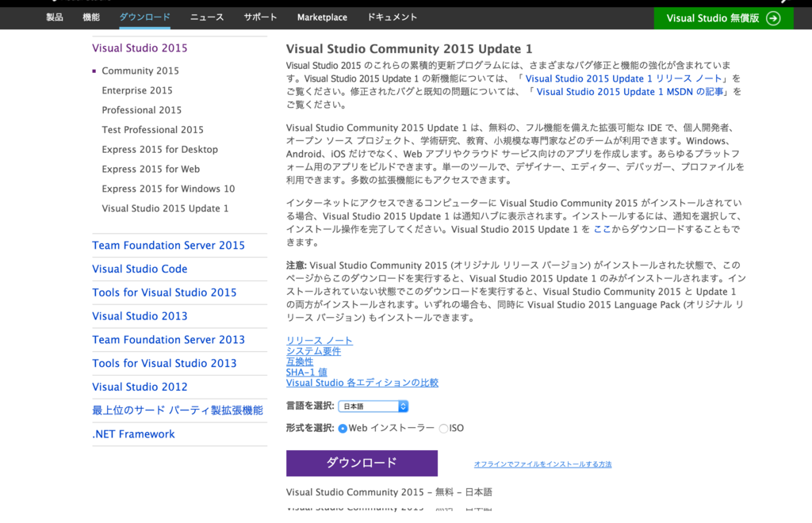Open オフラインでファイルをインストールする方法 link
The width and height of the screenshot is (812, 523).
tap(542, 464)
